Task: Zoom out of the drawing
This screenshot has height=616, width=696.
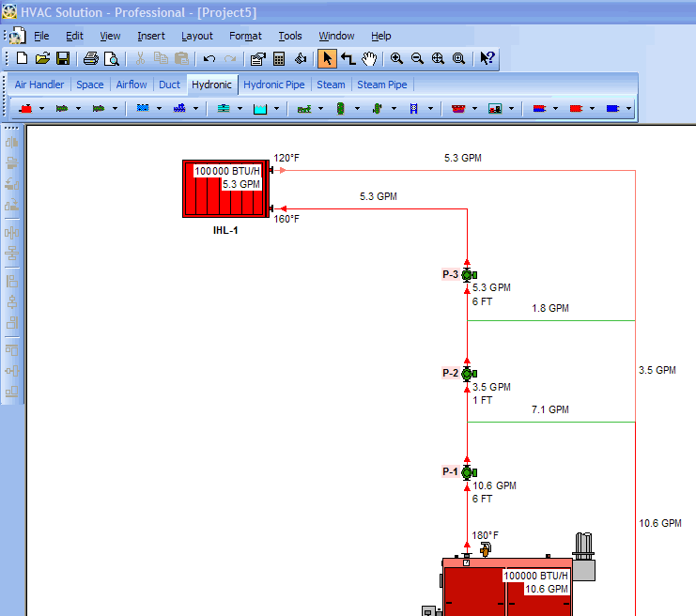Action: click(x=417, y=58)
